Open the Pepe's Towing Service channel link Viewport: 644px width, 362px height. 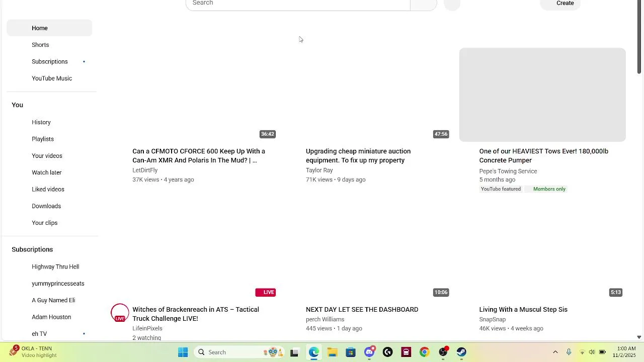(x=508, y=171)
